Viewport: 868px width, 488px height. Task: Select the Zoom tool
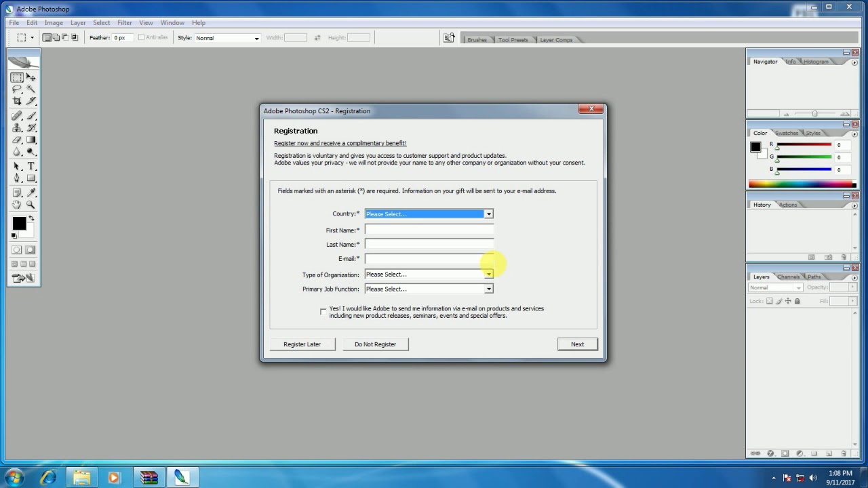click(x=31, y=204)
